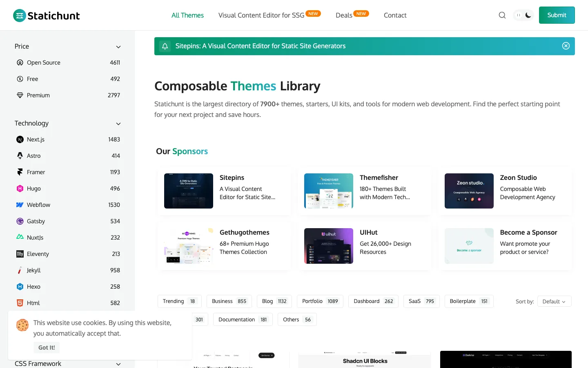The width and height of the screenshot is (588, 368).
Task: Open Visual Content Editor for SSG
Action: tap(261, 15)
